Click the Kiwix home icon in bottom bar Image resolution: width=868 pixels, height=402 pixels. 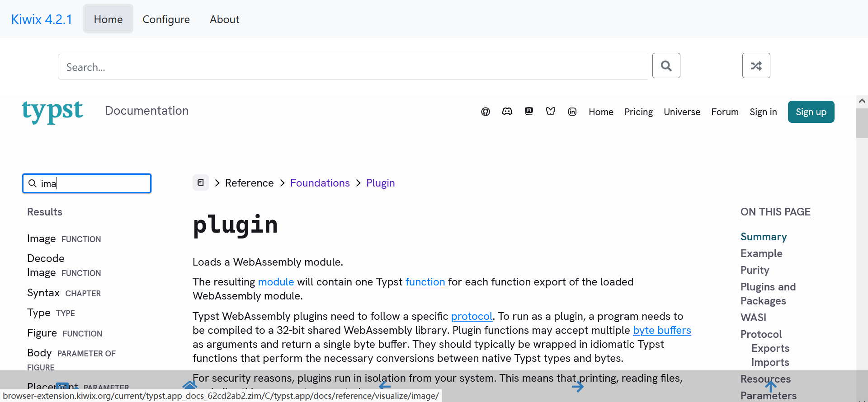[190, 385]
